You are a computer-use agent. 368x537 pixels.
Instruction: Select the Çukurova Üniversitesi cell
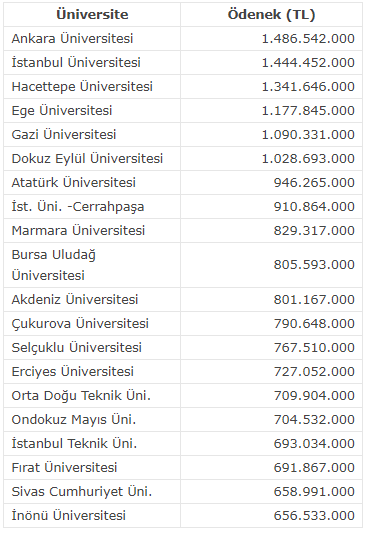coord(92,324)
